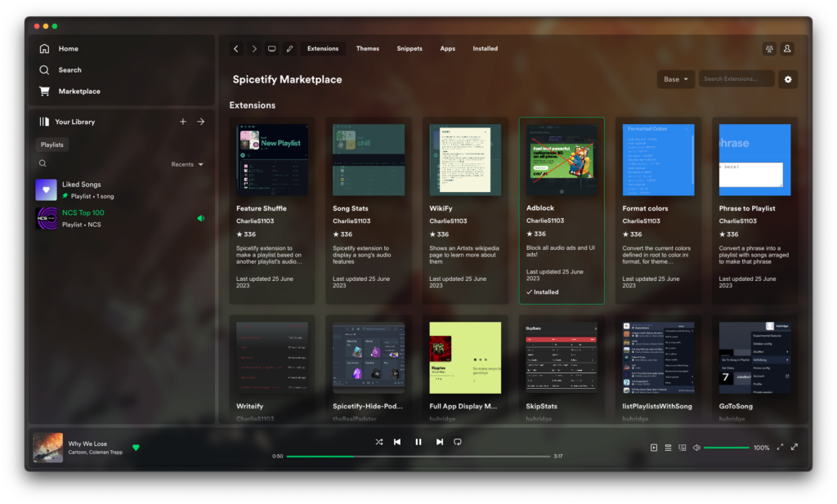Open artist Cartoon, Coleman Trapp link
Screen dimensions: 837x504
click(95, 453)
